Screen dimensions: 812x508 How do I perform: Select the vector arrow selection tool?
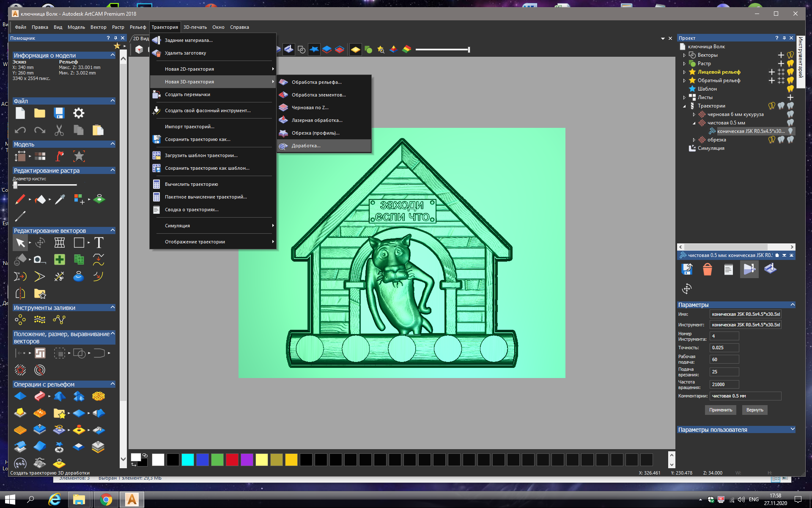[20, 243]
